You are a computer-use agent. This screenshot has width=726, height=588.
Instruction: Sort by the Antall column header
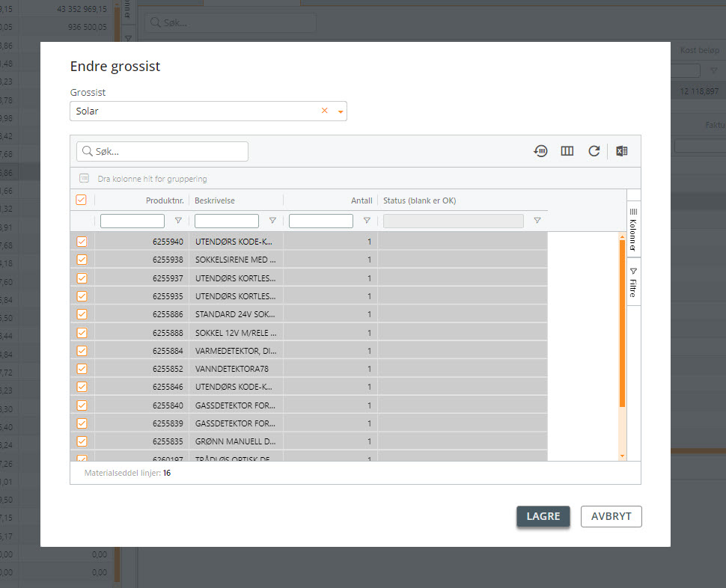(362, 200)
